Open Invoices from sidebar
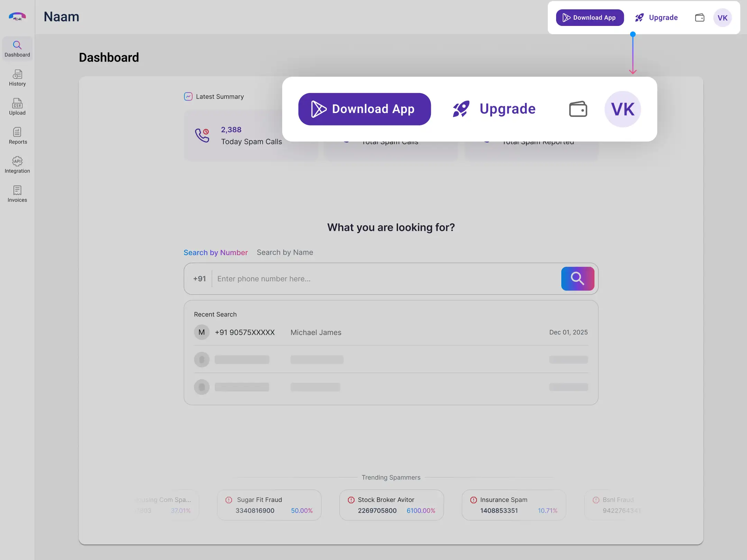Viewport: 747px width, 560px height. 17,194
